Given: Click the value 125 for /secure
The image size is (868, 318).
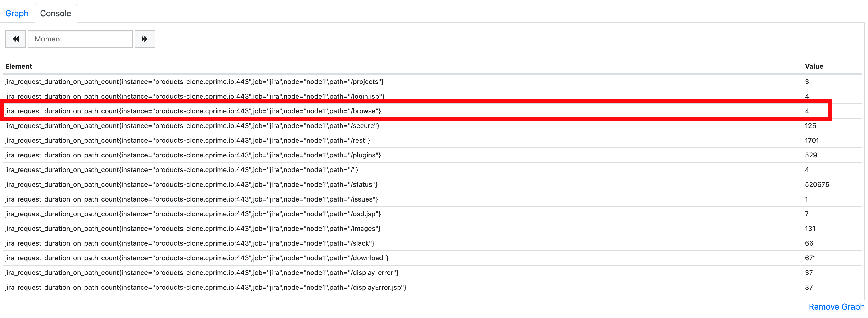Looking at the screenshot, I should [810, 126].
